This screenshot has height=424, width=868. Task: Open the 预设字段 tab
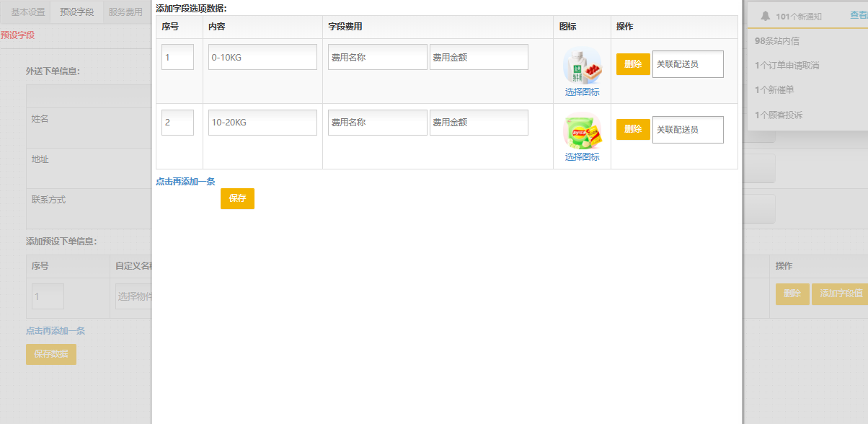(76, 12)
